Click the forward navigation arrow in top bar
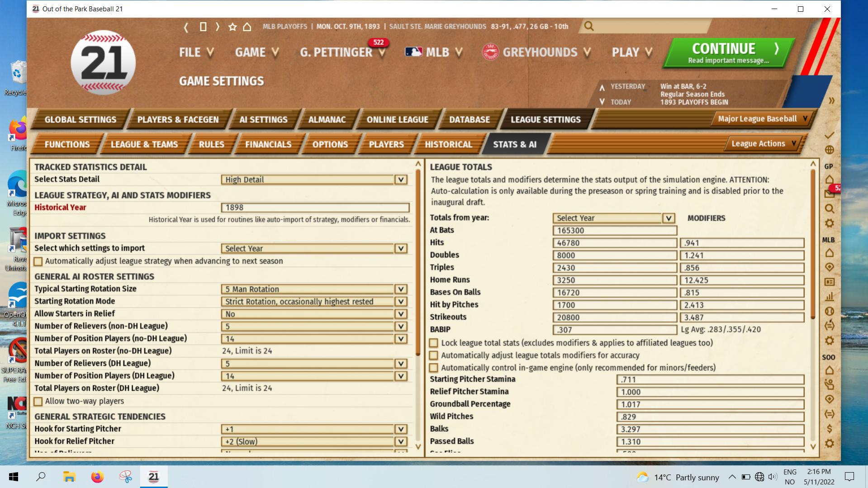Image resolution: width=868 pixels, height=488 pixels. click(x=218, y=27)
